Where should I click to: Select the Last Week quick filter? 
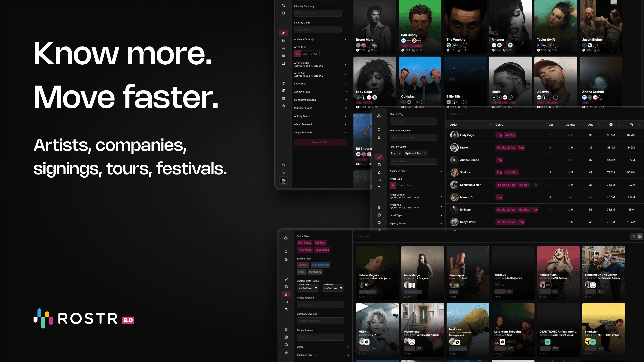pos(322,250)
